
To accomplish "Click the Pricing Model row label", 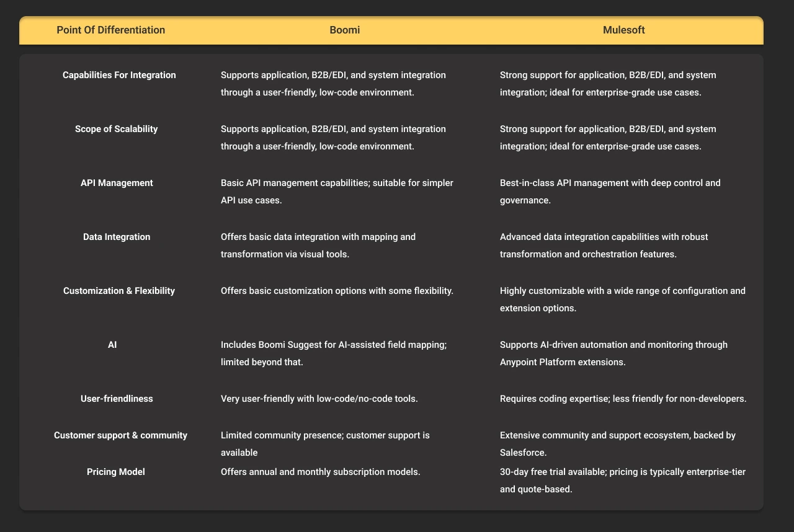I will [x=116, y=472].
